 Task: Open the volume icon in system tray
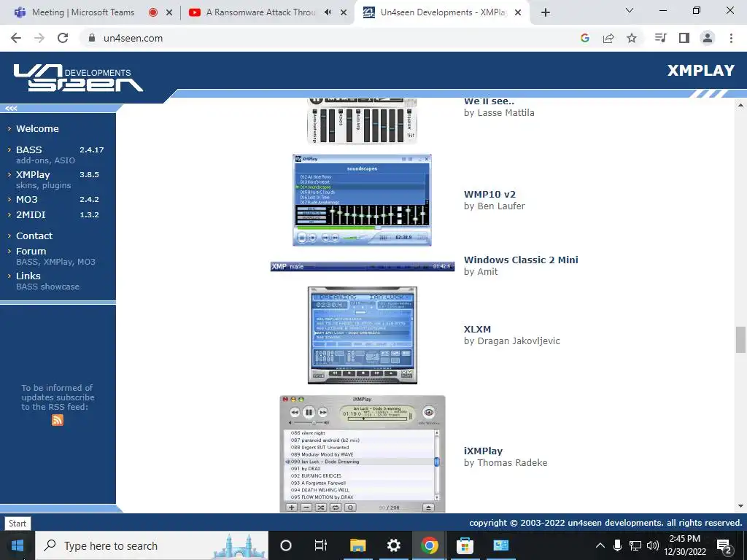pos(653,545)
